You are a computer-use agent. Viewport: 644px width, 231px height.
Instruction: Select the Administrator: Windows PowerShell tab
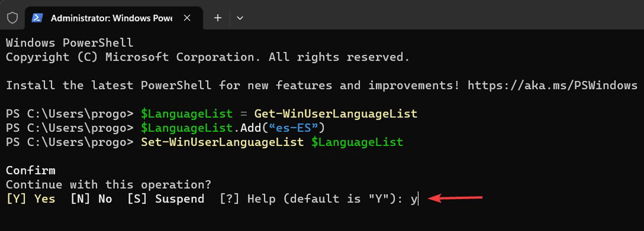click(112, 18)
